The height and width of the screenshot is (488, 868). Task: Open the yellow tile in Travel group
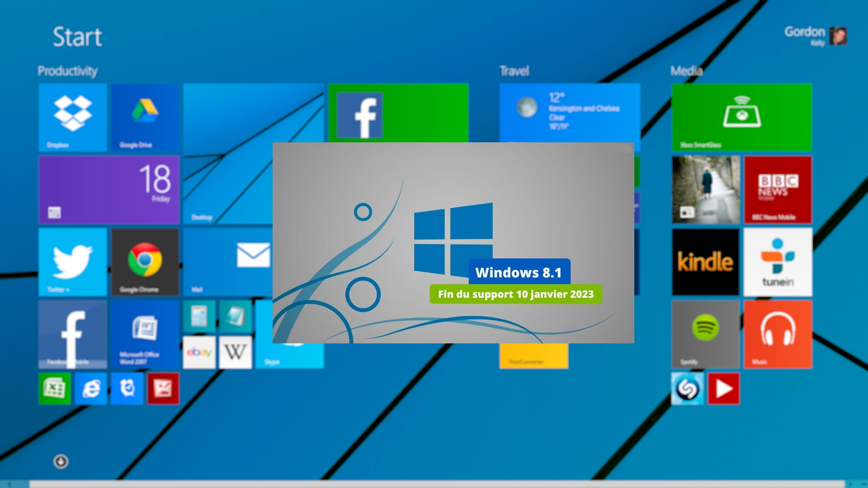pyautogui.click(x=534, y=356)
